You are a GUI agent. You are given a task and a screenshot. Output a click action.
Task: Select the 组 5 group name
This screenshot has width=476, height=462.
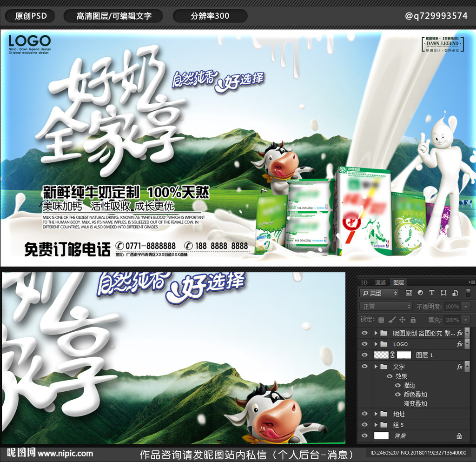398,425
